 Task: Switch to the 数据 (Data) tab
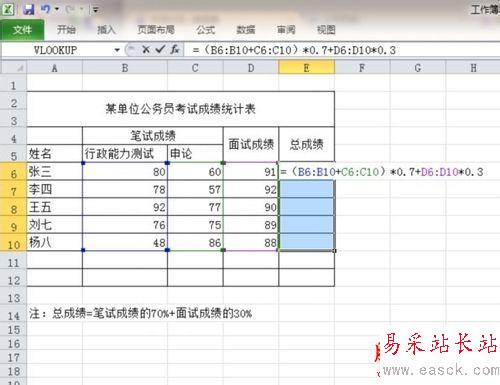click(x=246, y=30)
